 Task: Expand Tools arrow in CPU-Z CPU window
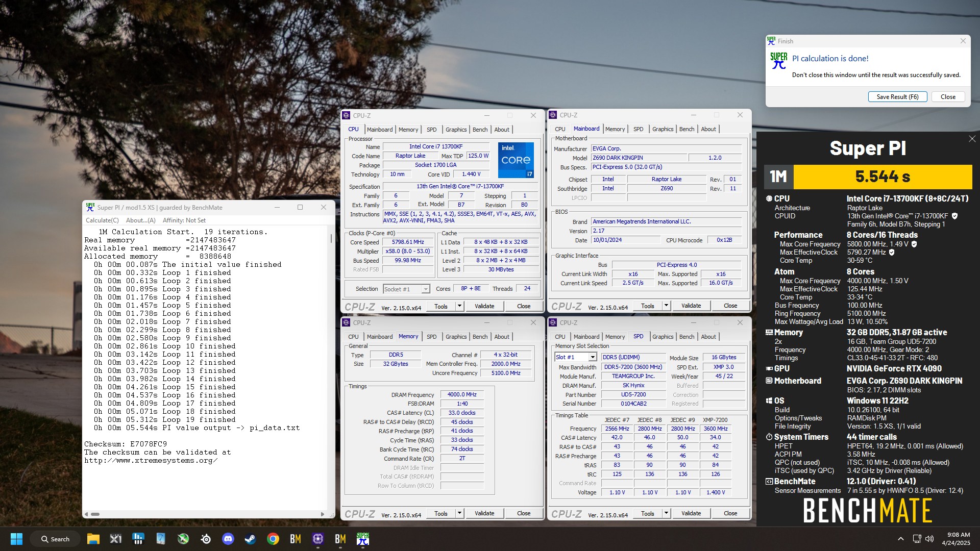coord(459,306)
